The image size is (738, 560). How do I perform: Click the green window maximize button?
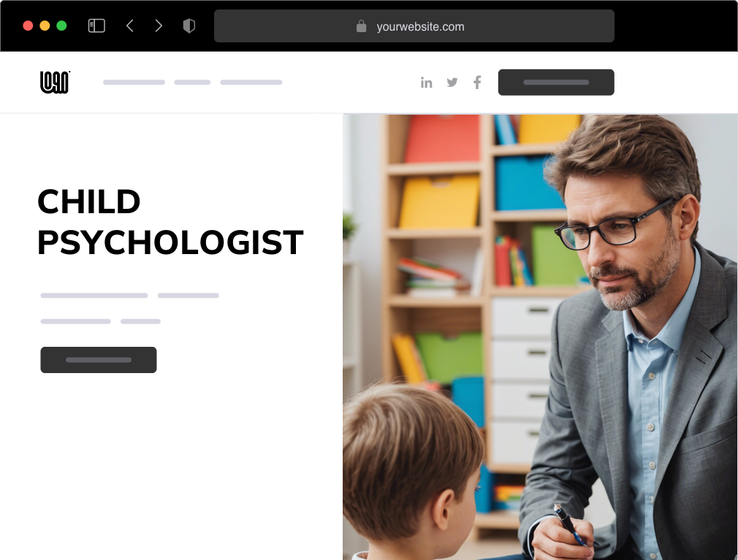coord(61,26)
